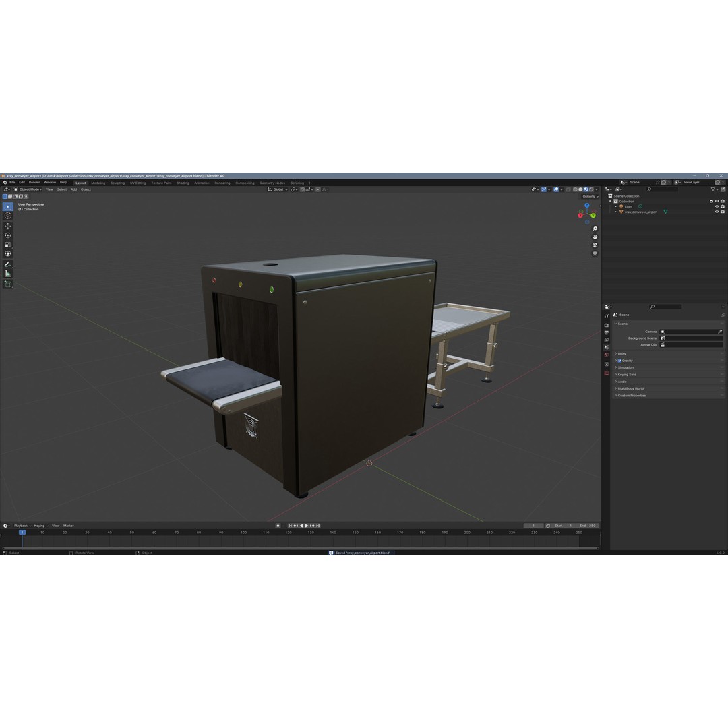Hide the Collection with its eye icon

717,201
